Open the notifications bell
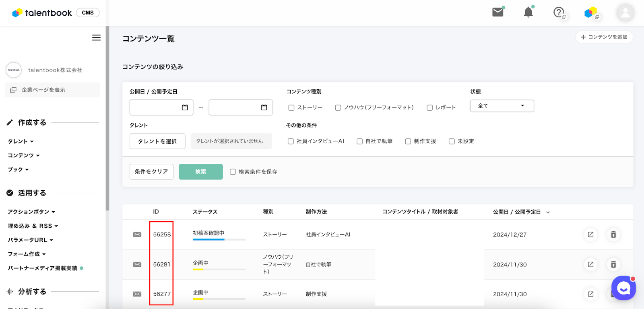 [528, 12]
